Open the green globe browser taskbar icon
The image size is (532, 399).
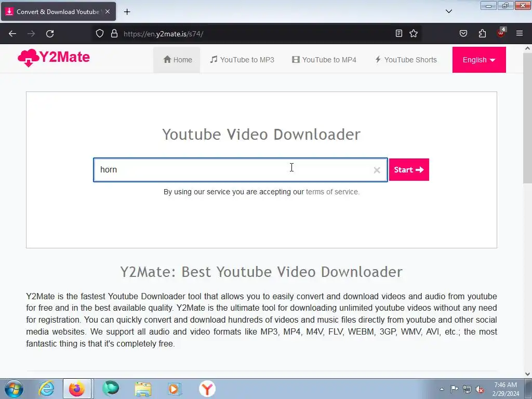(111, 389)
